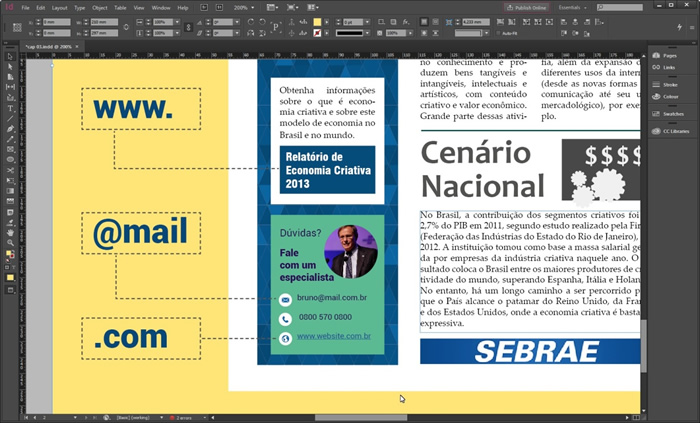Open the Links panel
This screenshot has width=700, height=423.
pyautogui.click(x=668, y=67)
